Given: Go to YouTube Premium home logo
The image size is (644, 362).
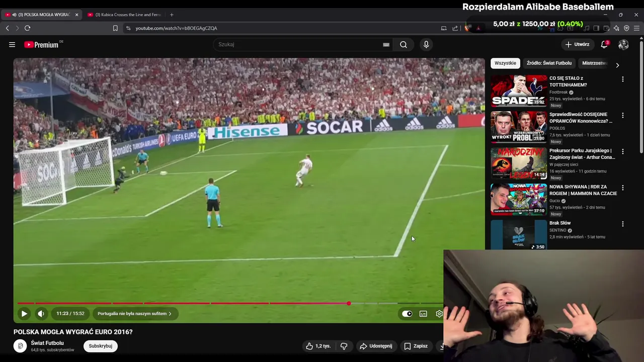Looking at the screenshot, I should pos(42,45).
